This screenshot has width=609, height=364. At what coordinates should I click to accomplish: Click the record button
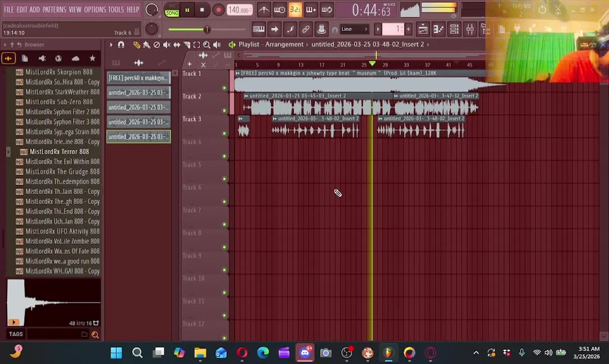[x=218, y=10]
